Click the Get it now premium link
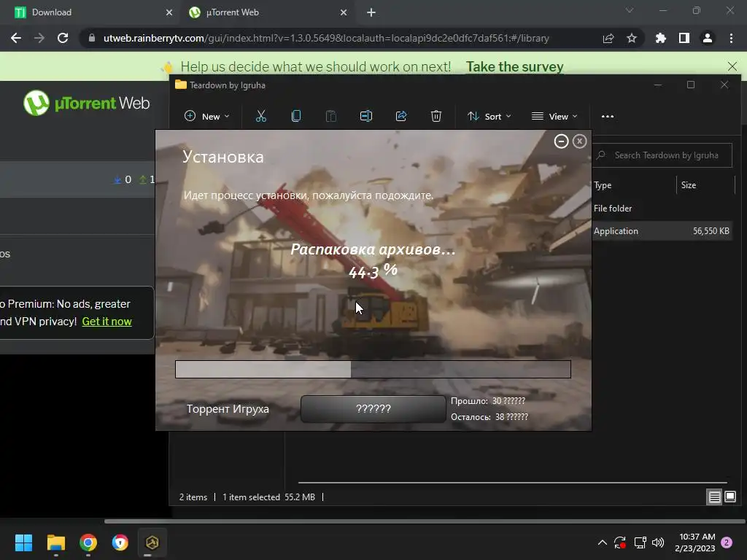747x560 pixels. (107, 322)
